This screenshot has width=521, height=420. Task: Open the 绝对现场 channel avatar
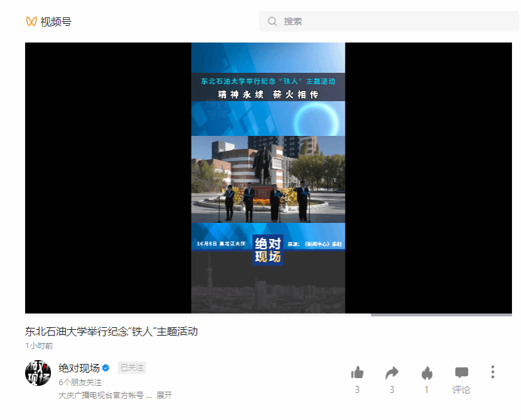pos(38,372)
